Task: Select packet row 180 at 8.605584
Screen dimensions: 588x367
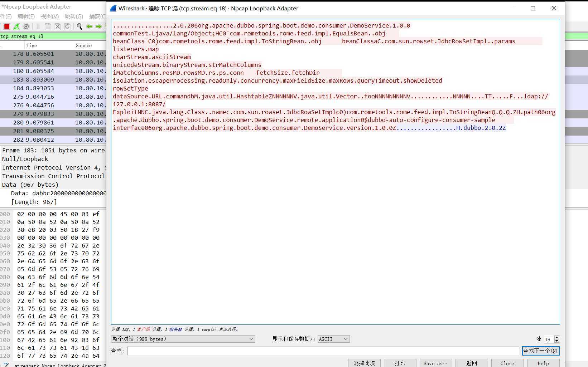Action: (x=53, y=71)
